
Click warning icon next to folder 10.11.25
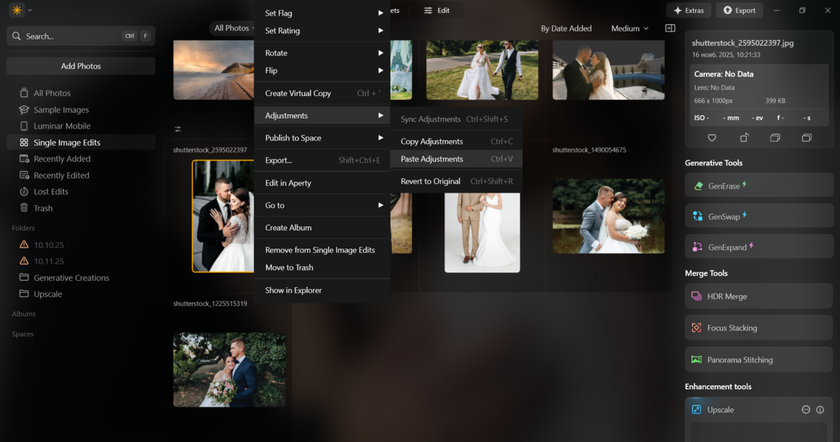pos(24,261)
